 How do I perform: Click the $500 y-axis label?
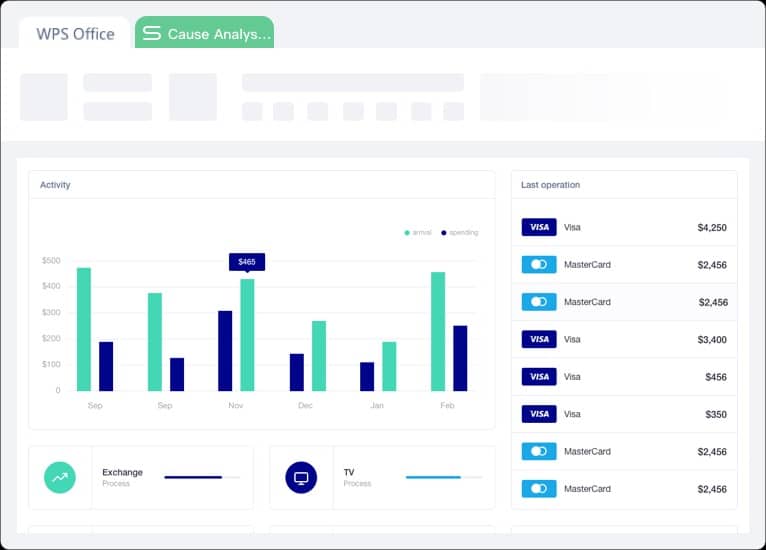tap(51, 260)
